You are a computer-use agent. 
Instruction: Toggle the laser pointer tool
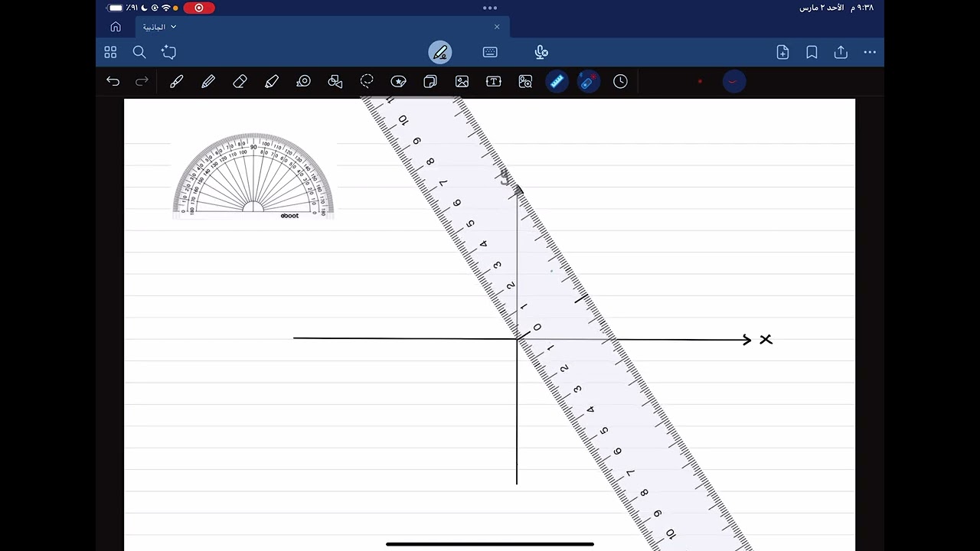pos(588,81)
